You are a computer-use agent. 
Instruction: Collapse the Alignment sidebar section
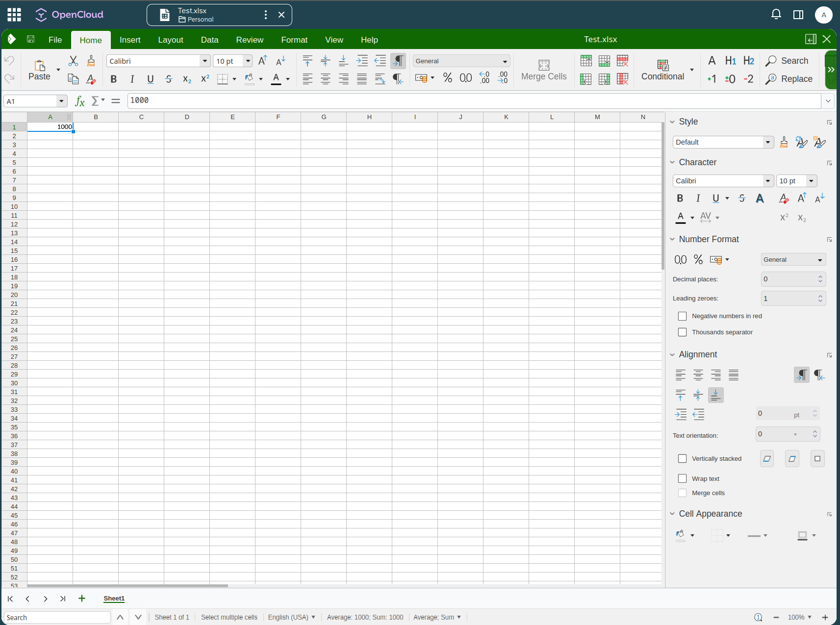point(672,354)
